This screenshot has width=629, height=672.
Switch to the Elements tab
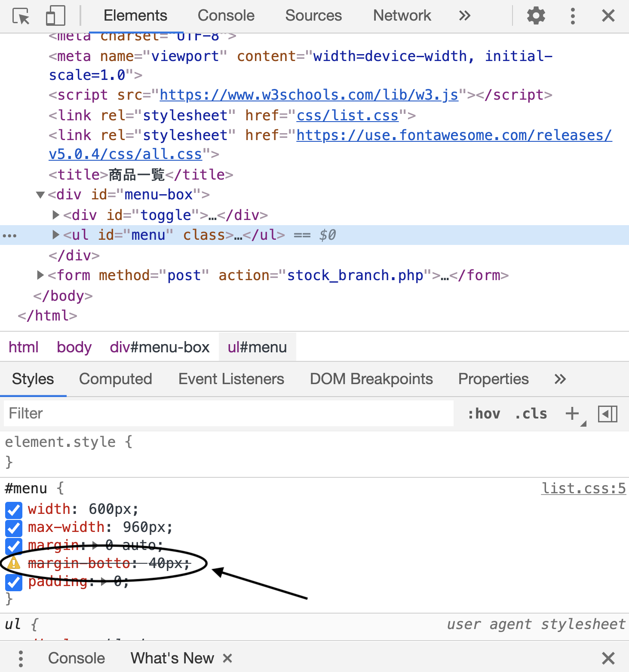(135, 16)
